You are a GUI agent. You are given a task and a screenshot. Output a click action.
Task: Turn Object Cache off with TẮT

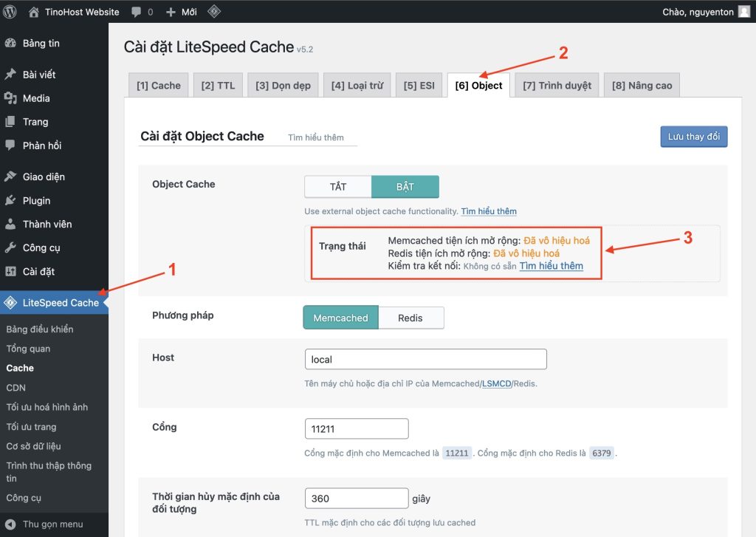click(338, 187)
